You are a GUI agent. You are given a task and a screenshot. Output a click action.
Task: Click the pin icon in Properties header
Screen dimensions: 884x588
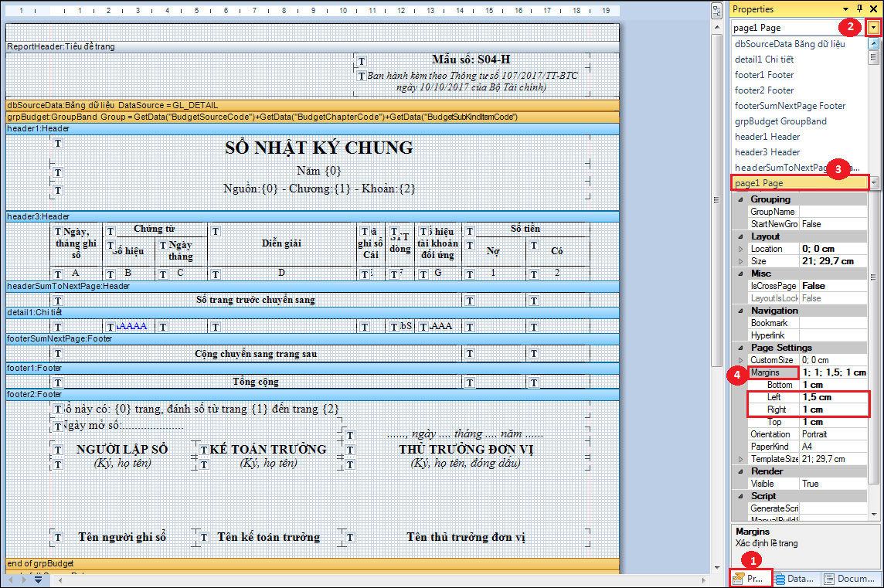(x=859, y=8)
